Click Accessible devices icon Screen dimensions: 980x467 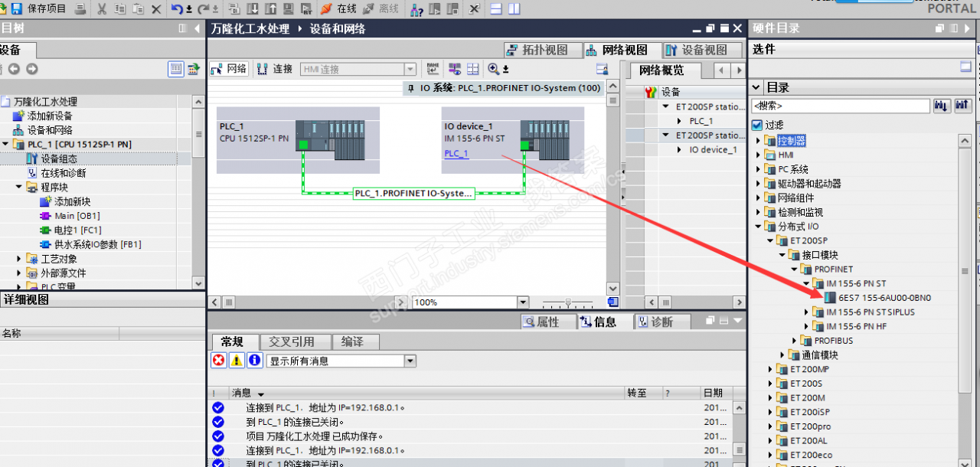tap(416, 9)
